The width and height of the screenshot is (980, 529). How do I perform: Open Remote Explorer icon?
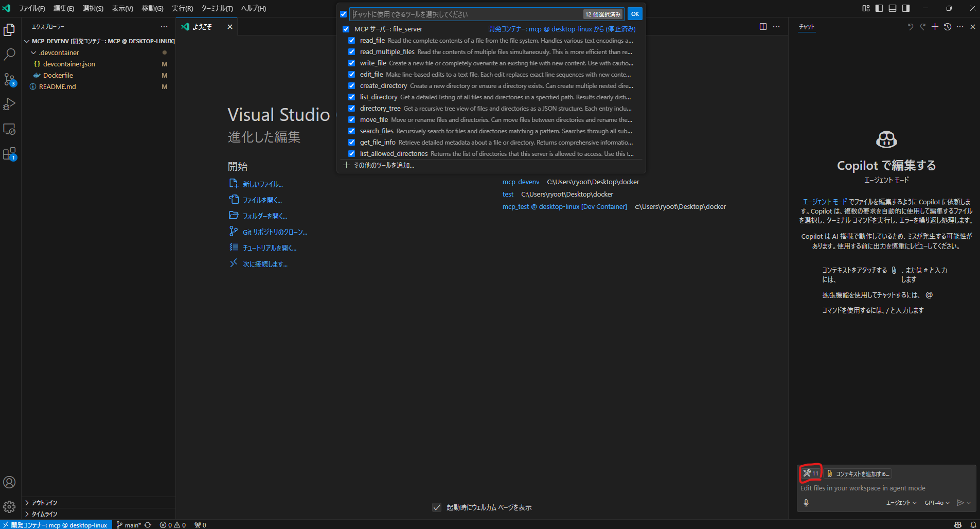[9, 129]
